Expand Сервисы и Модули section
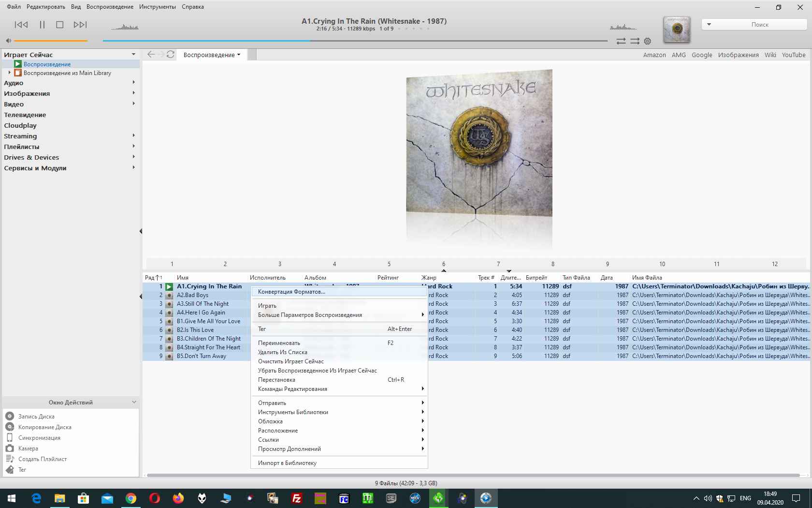 tap(133, 167)
